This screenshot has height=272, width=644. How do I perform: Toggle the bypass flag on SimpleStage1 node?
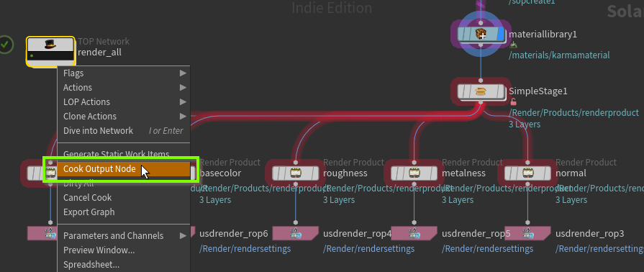[x=463, y=91]
